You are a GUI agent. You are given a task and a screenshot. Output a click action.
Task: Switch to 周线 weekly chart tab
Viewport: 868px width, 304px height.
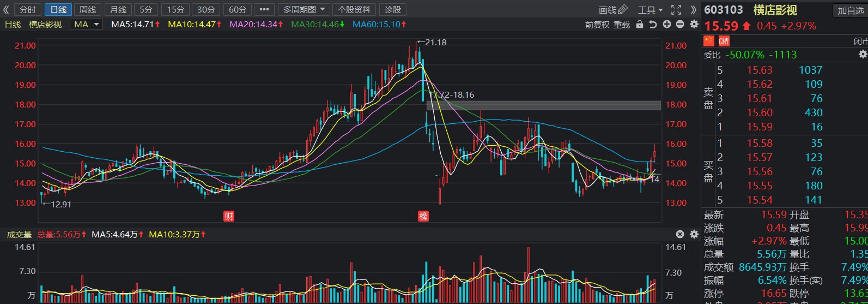[88, 10]
